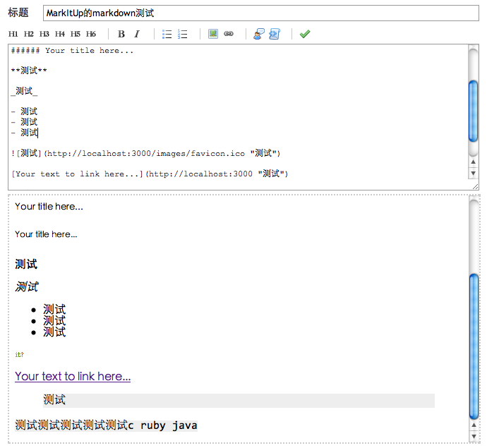Image resolution: width=487 pixels, height=448 pixels.
Task: Insert a numbered list
Action: coord(183,34)
